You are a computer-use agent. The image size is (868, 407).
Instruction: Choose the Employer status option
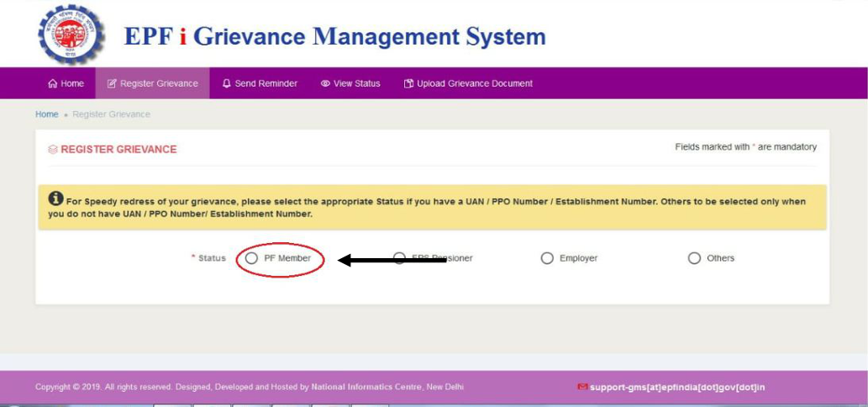(547, 258)
